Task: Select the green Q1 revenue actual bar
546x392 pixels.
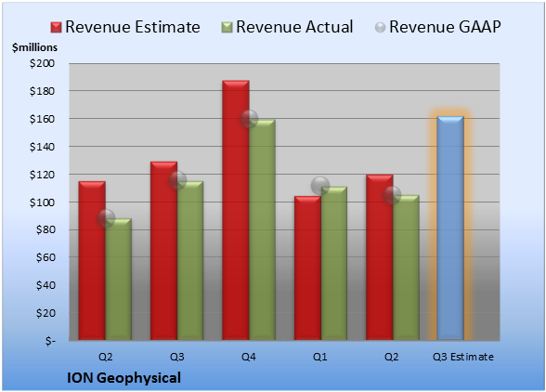Action: pos(334,263)
